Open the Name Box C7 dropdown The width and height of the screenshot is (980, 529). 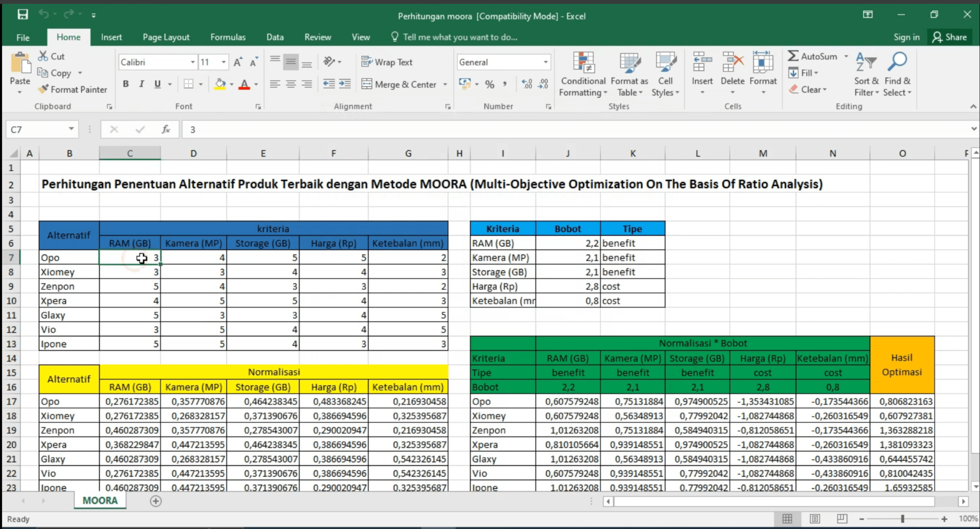(71, 129)
